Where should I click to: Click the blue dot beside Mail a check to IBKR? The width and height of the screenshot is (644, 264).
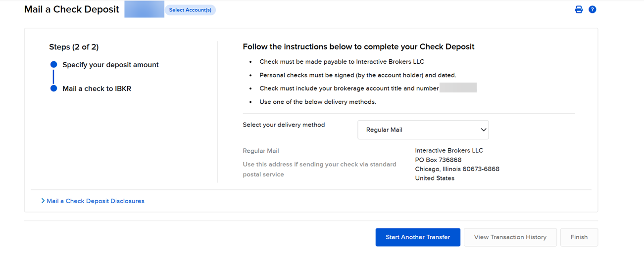pos(53,88)
